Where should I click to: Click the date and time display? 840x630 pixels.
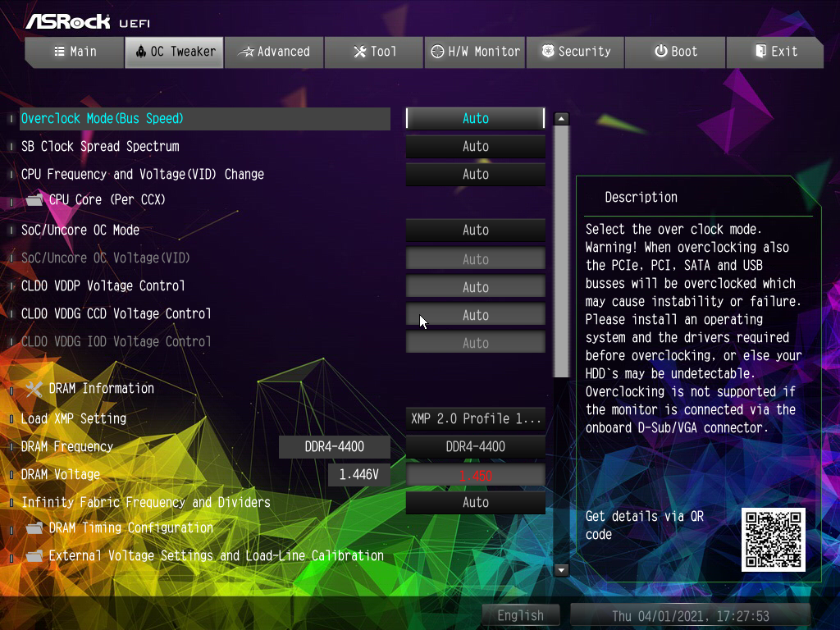[690, 615]
